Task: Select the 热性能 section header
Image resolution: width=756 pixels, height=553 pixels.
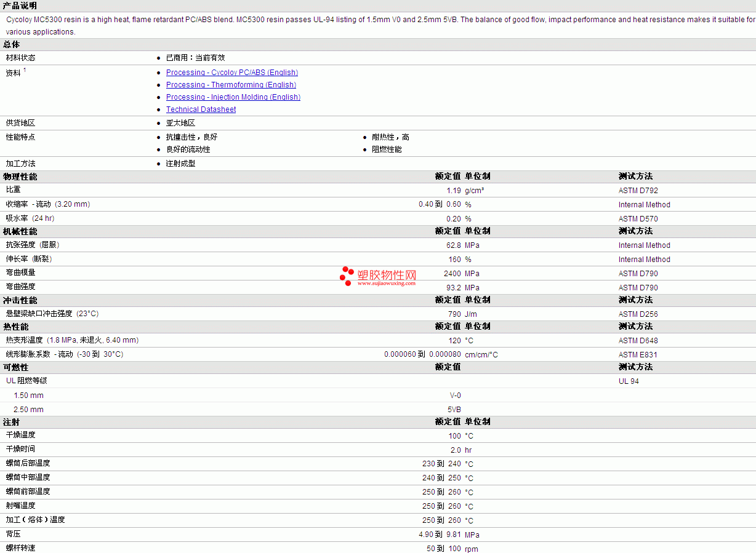Action: coord(15,327)
